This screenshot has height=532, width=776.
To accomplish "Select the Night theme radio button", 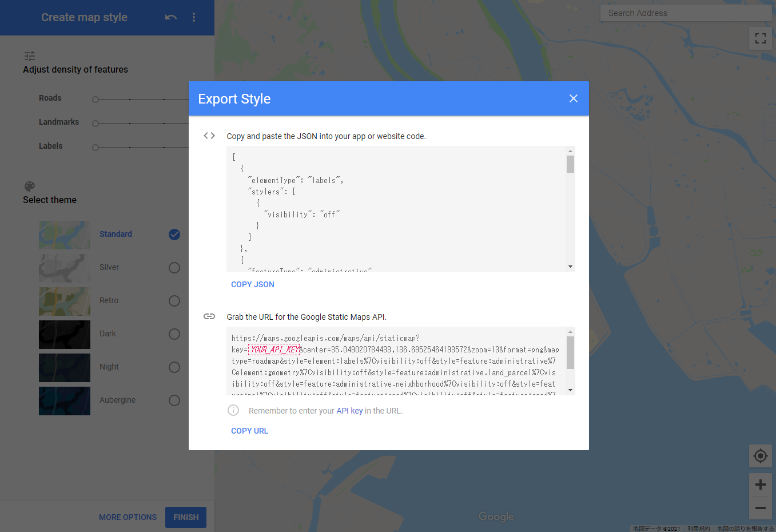I will [x=174, y=367].
